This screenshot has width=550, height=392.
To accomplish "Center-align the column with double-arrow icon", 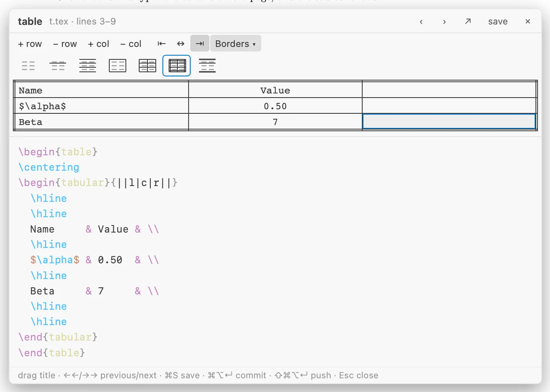I will 181,44.
